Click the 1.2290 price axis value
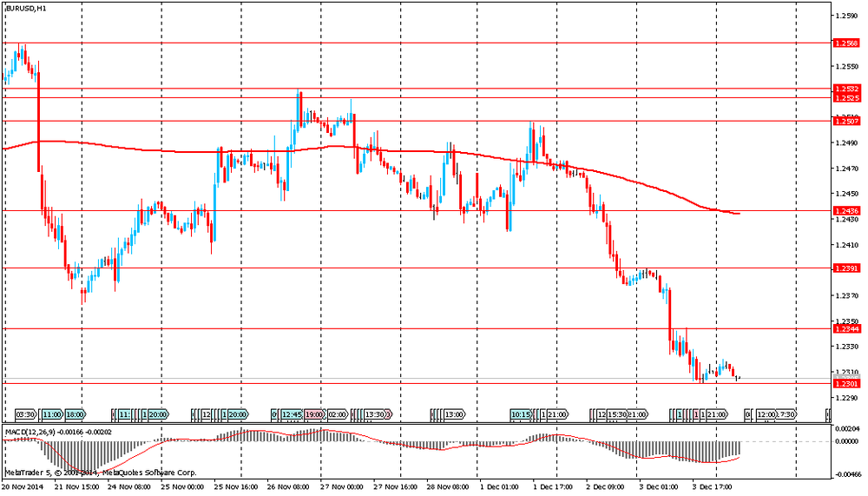 coord(847,398)
